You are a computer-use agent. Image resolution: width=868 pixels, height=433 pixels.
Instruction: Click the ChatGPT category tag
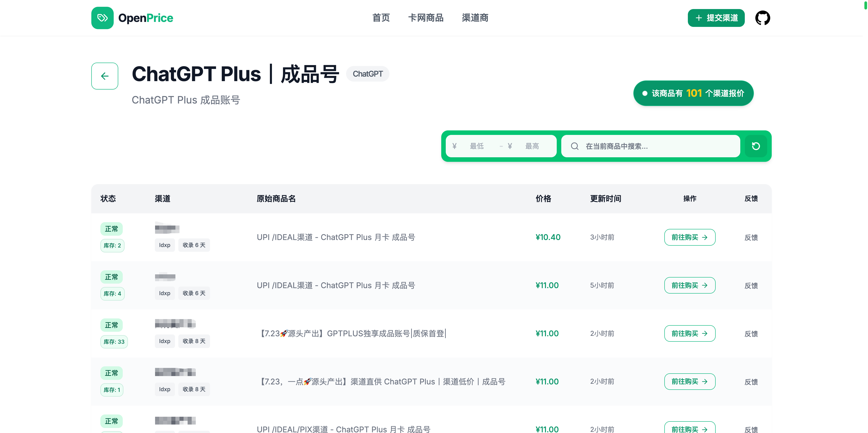point(368,74)
